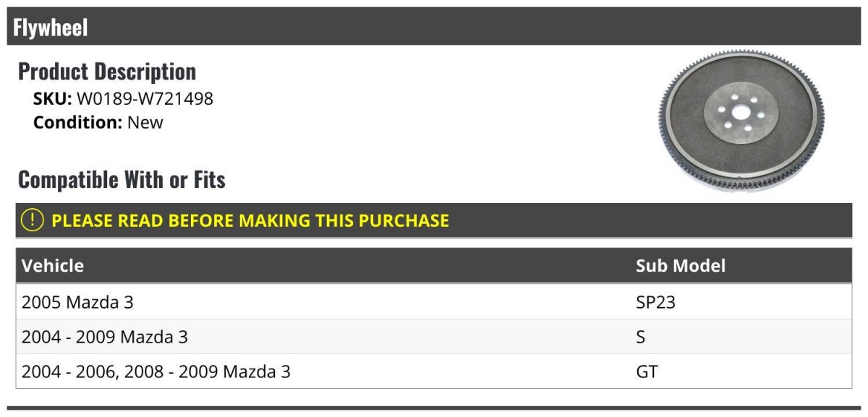Click the Flywheel title header
The image size is (868, 417).
pos(51,27)
